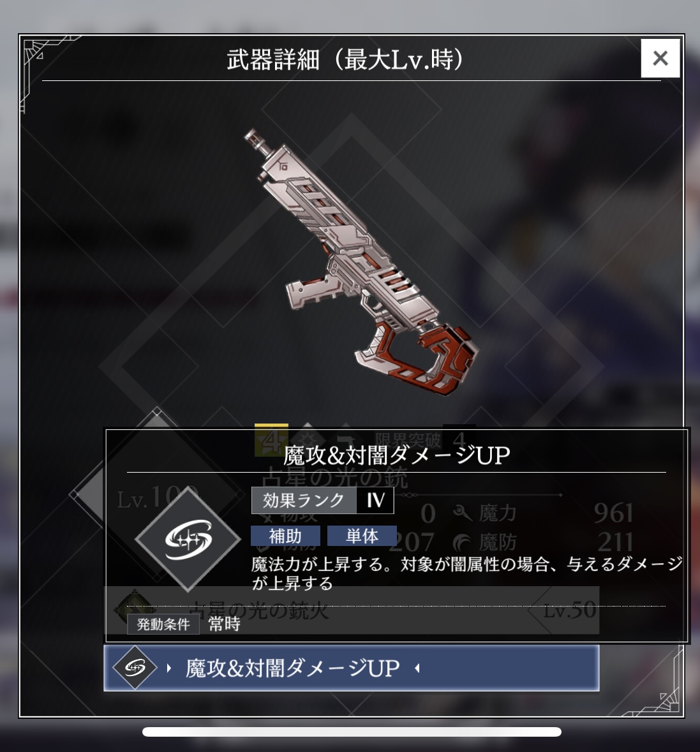The image size is (700, 752).
Task: Click the rank IV indicator
Action: coord(375,501)
